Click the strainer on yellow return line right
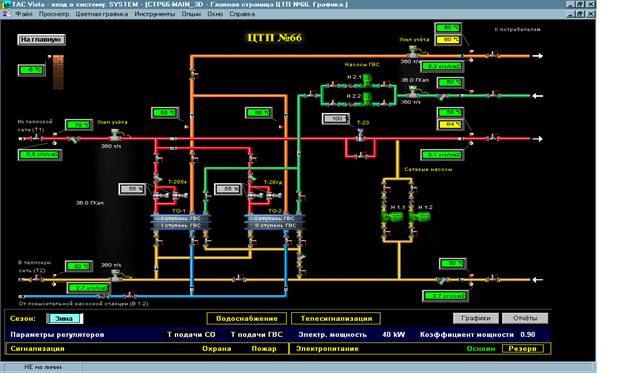 [443, 280]
